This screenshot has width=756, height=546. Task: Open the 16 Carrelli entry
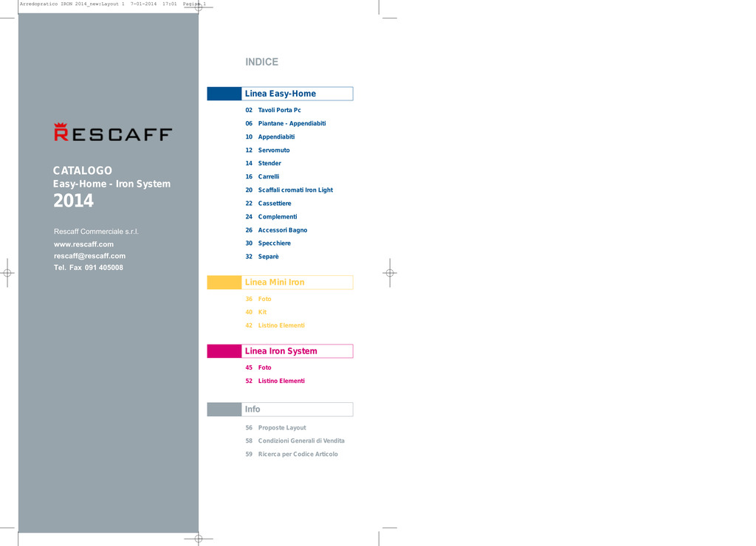262,177
